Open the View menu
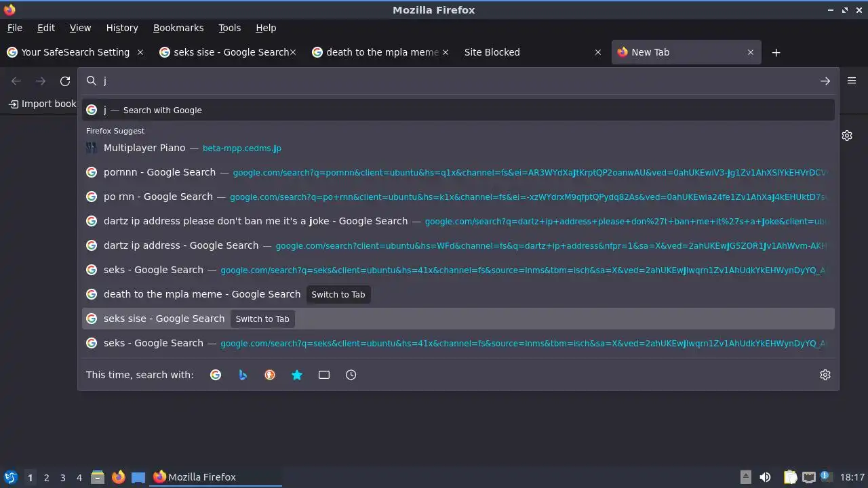The image size is (868, 488). (80, 28)
